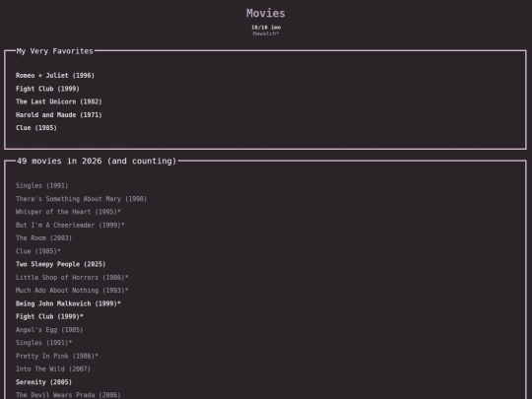Click the Movies page heading
The height and width of the screenshot is (399, 532).
click(x=266, y=13)
